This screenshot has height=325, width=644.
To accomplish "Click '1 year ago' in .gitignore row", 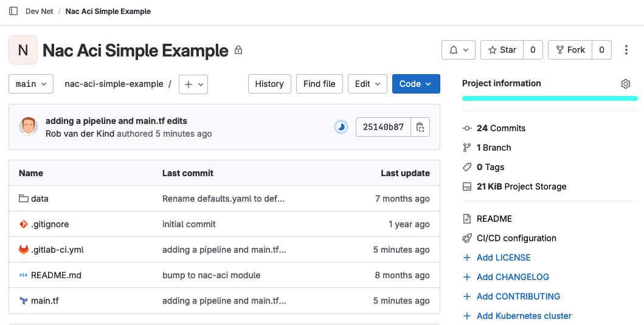I will (x=409, y=224).
